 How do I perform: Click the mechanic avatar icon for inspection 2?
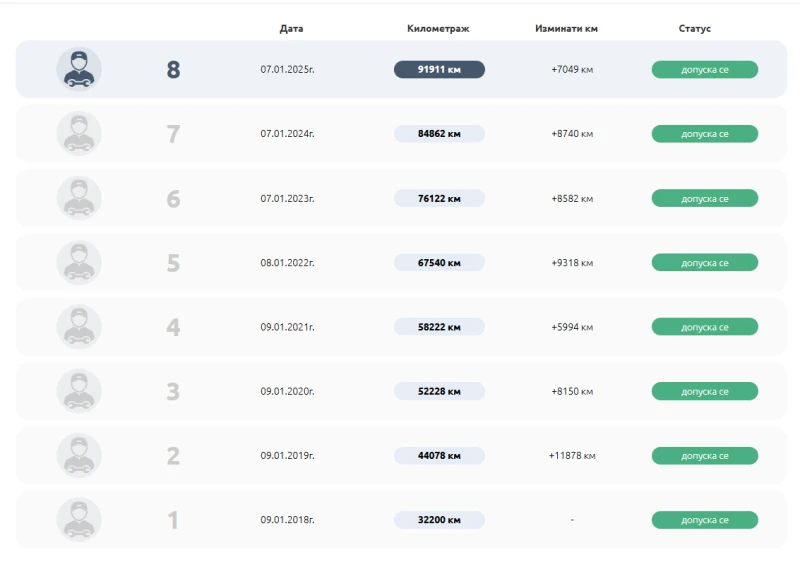click(x=78, y=456)
